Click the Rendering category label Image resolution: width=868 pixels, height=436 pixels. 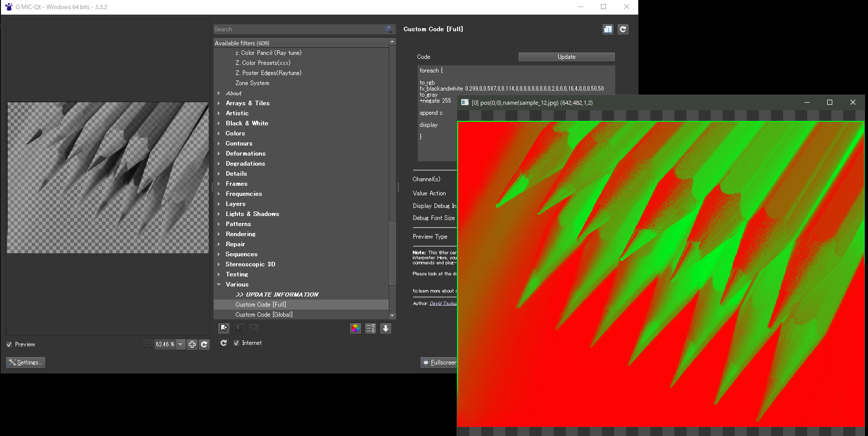tap(240, 234)
